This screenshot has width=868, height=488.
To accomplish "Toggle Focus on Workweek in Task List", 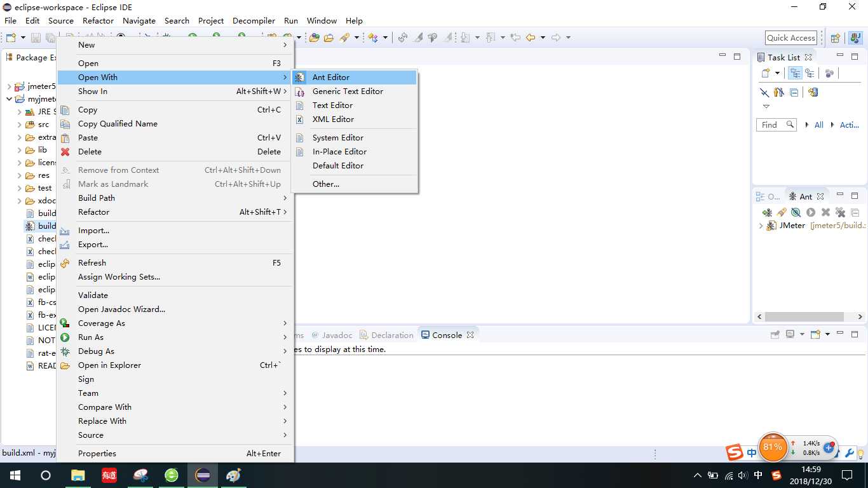I will (829, 73).
